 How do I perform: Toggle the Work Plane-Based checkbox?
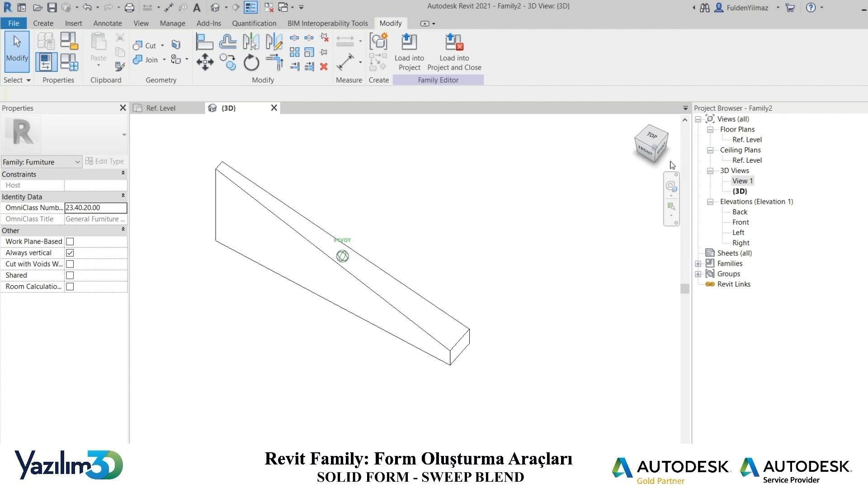pos(70,242)
